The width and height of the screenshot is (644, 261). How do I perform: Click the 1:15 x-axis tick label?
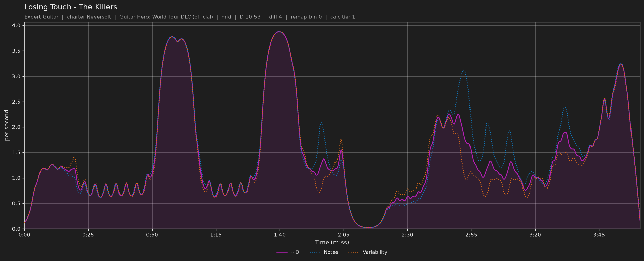216,235
